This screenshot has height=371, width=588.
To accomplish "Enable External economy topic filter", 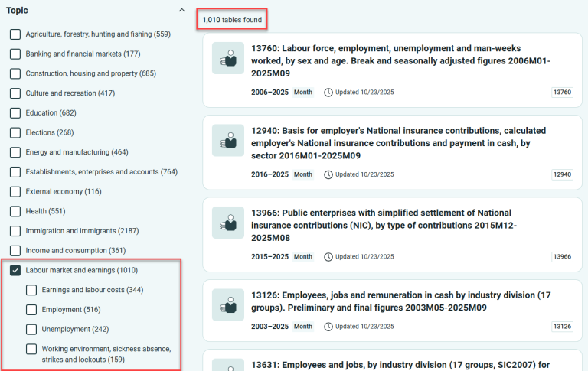I will coord(15,191).
